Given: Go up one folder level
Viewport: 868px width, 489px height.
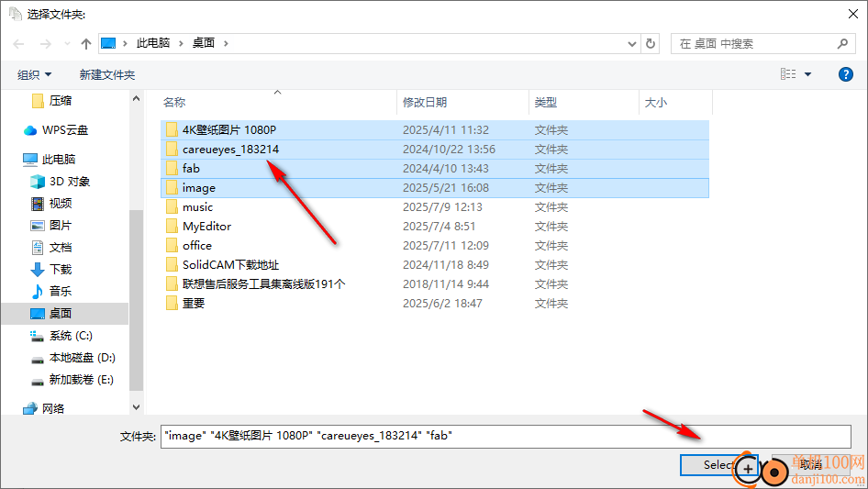Looking at the screenshot, I should [x=86, y=44].
